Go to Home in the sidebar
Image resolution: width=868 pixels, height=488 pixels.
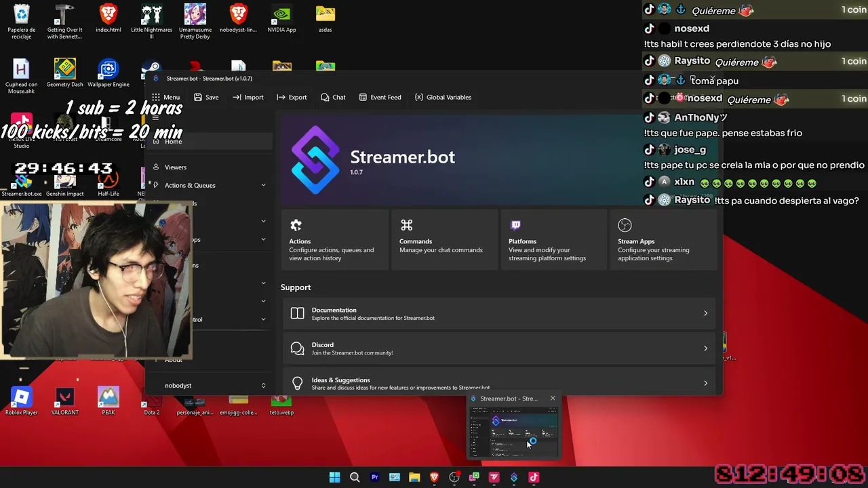click(x=210, y=141)
